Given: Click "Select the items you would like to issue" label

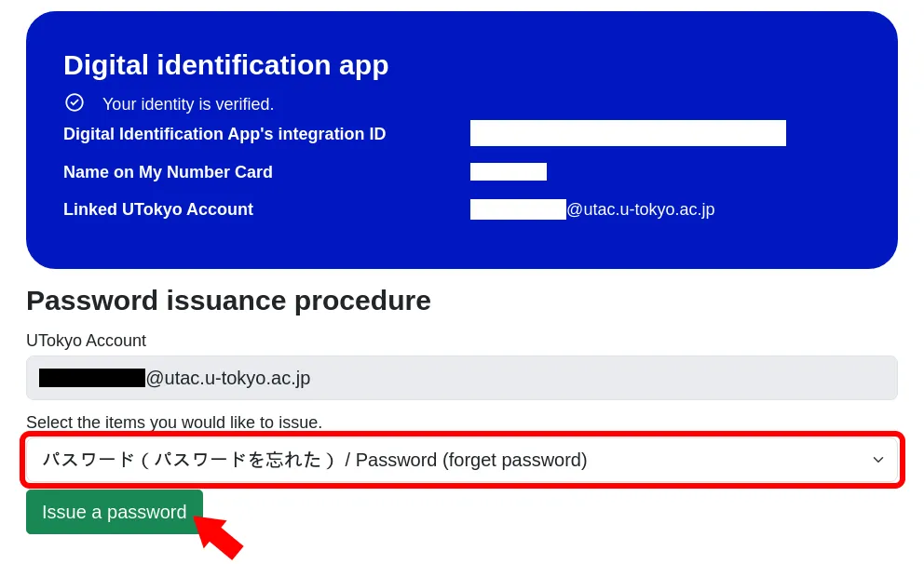Looking at the screenshot, I should pos(174,423).
